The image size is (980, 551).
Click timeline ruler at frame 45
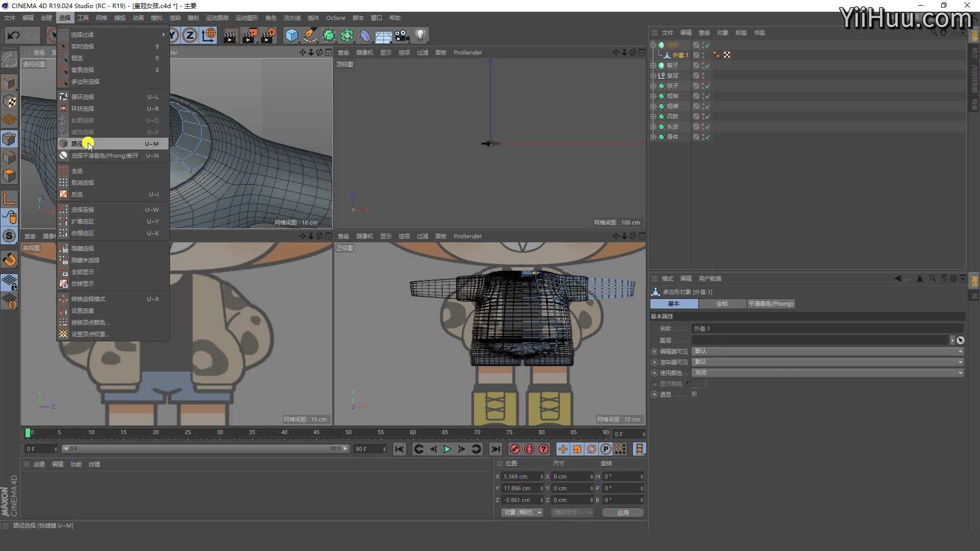point(316,433)
